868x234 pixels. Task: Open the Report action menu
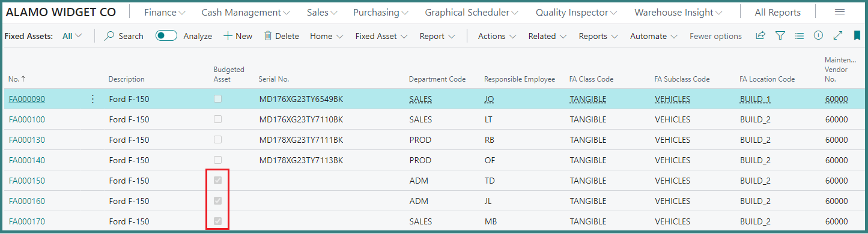pos(437,36)
